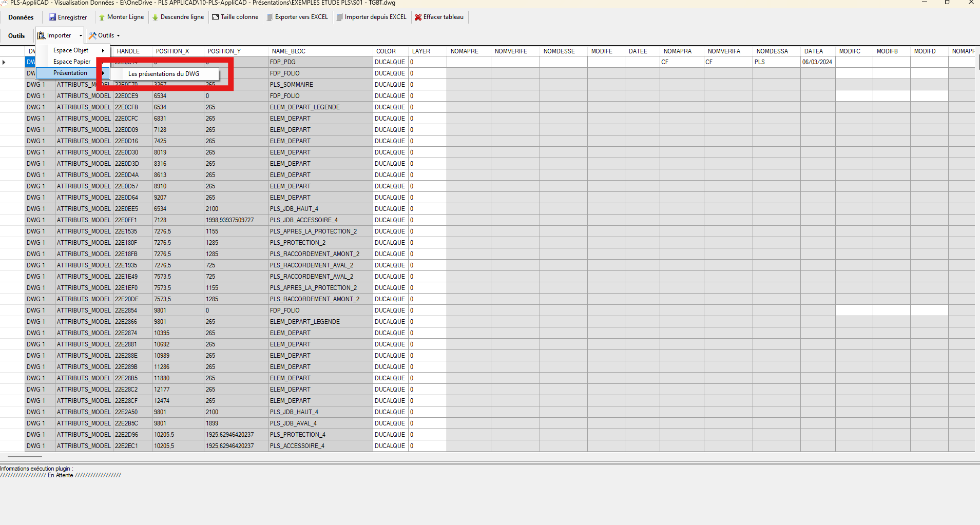Click the Enregistrer floppy disk icon
This screenshot has height=525, width=980.
[53, 17]
